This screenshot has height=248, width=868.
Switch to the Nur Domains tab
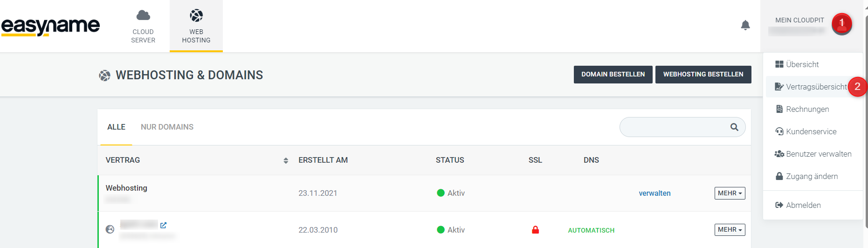click(x=167, y=127)
